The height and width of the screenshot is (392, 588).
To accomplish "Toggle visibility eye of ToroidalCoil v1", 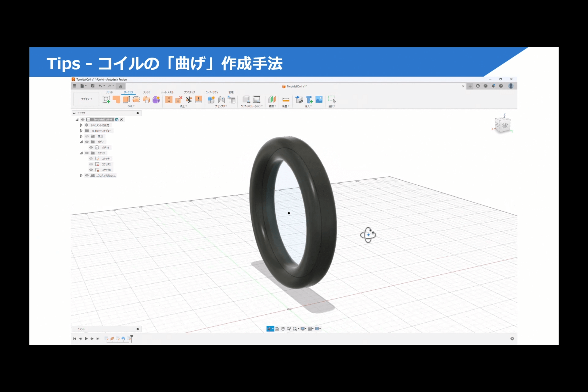I will click(83, 120).
